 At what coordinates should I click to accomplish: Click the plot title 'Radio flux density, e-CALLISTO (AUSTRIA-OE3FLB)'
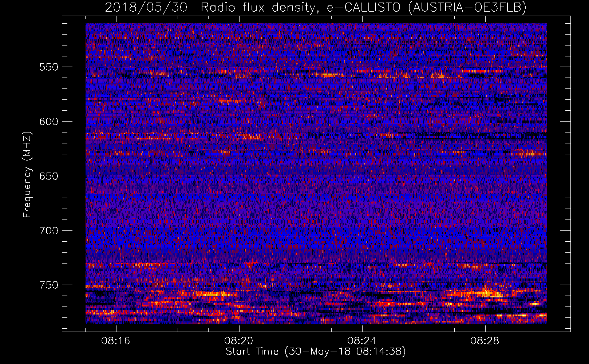pos(363,7)
